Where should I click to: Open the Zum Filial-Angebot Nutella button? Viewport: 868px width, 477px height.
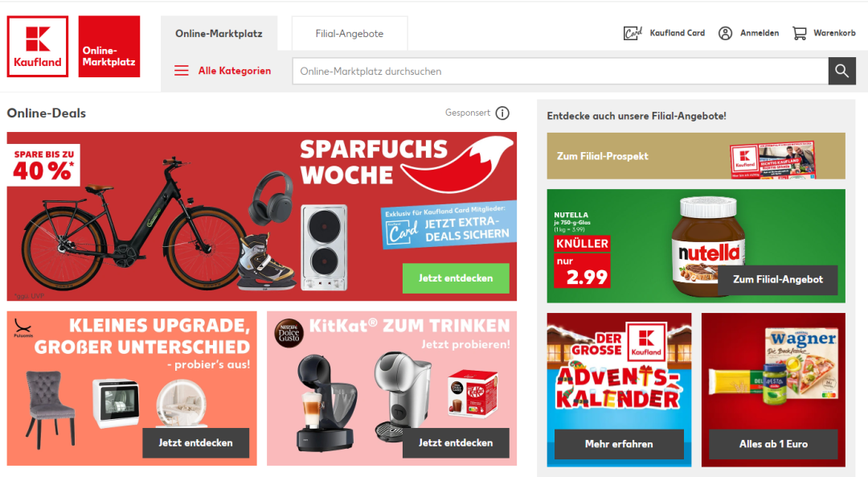tap(778, 280)
